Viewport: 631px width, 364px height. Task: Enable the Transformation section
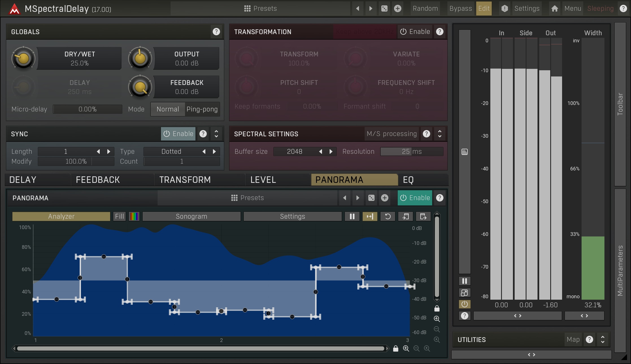pyautogui.click(x=415, y=32)
